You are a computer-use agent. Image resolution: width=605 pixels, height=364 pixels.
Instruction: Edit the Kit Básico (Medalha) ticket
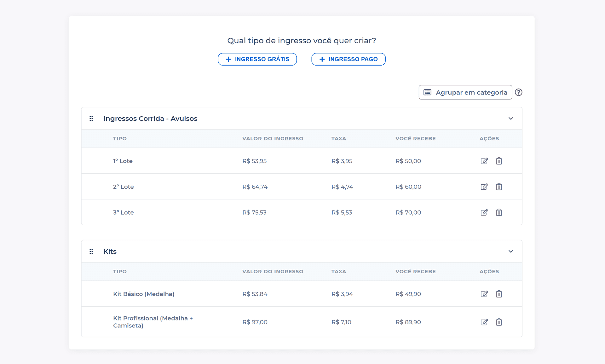(484, 294)
